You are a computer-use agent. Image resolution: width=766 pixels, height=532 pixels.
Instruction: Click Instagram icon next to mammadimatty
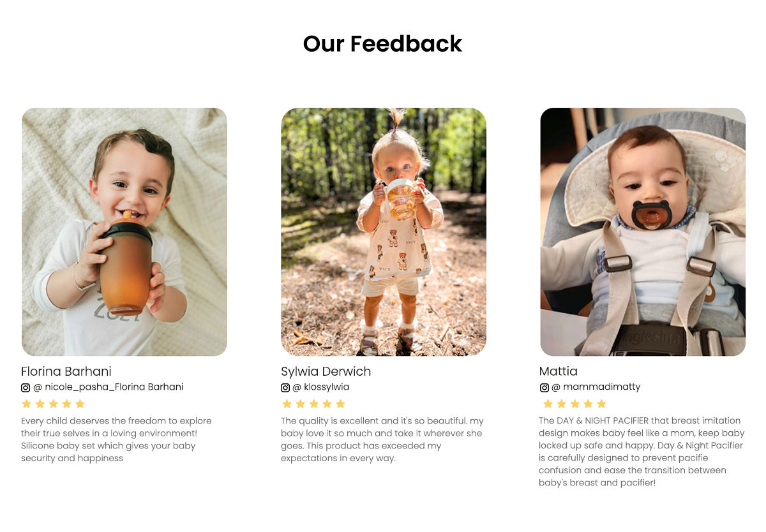pyautogui.click(x=544, y=387)
